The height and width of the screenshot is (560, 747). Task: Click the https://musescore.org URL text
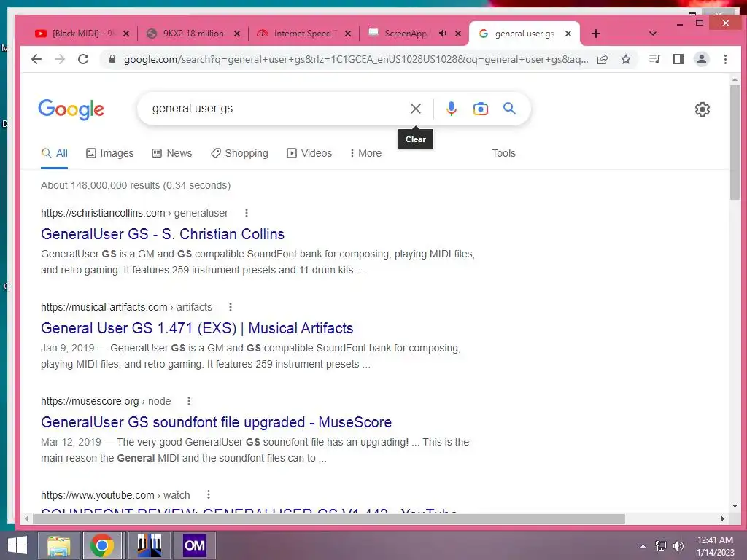coord(90,401)
